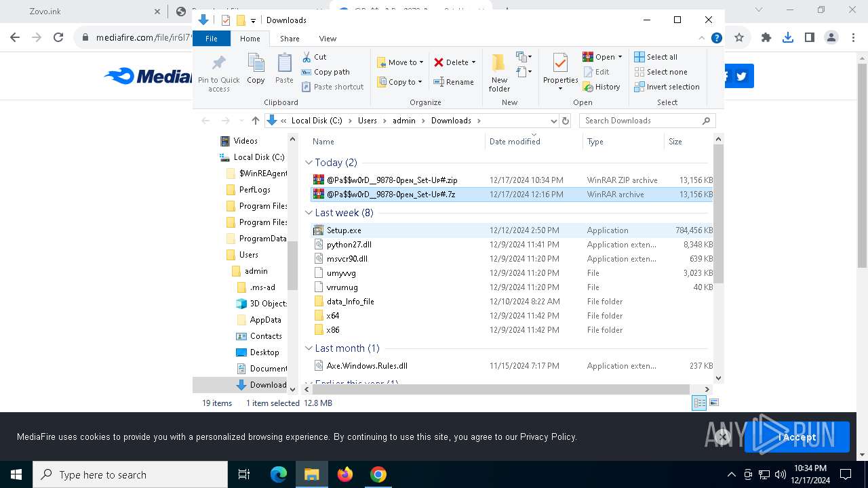
Task: Switch to the Share ribbon tab
Action: click(290, 39)
